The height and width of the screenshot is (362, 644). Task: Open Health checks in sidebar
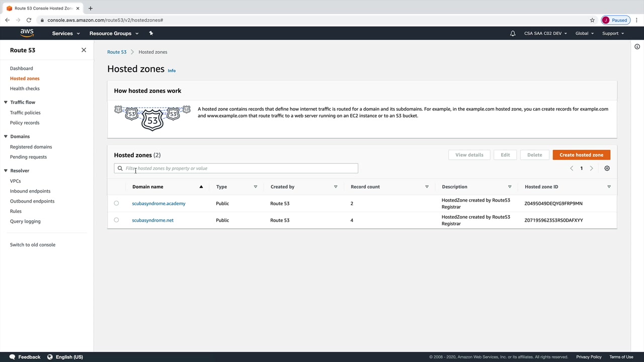click(25, 88)
